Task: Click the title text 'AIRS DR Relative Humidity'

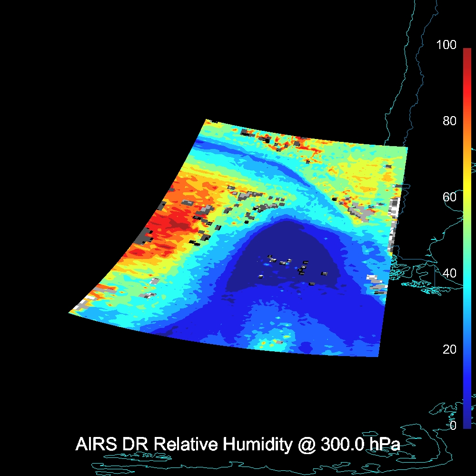Action: coord(184,445)
